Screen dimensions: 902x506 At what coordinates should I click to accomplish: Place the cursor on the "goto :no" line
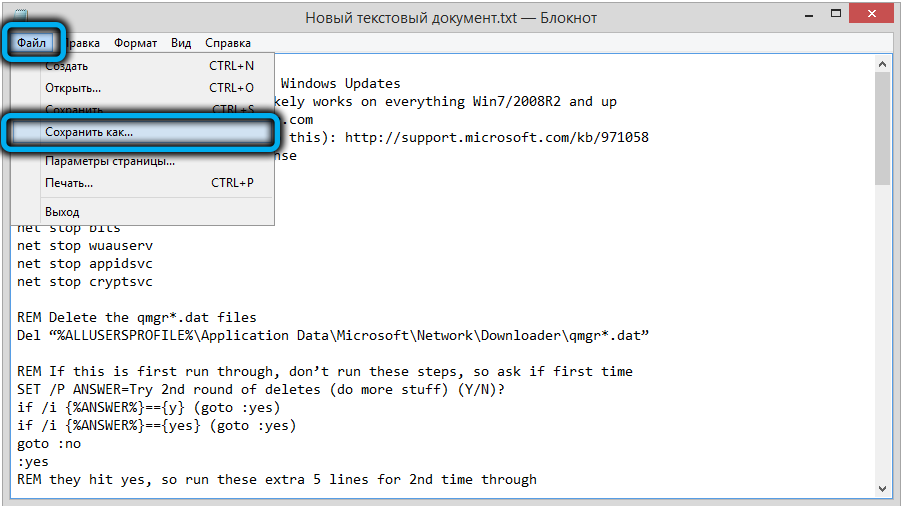click(49, 444)
